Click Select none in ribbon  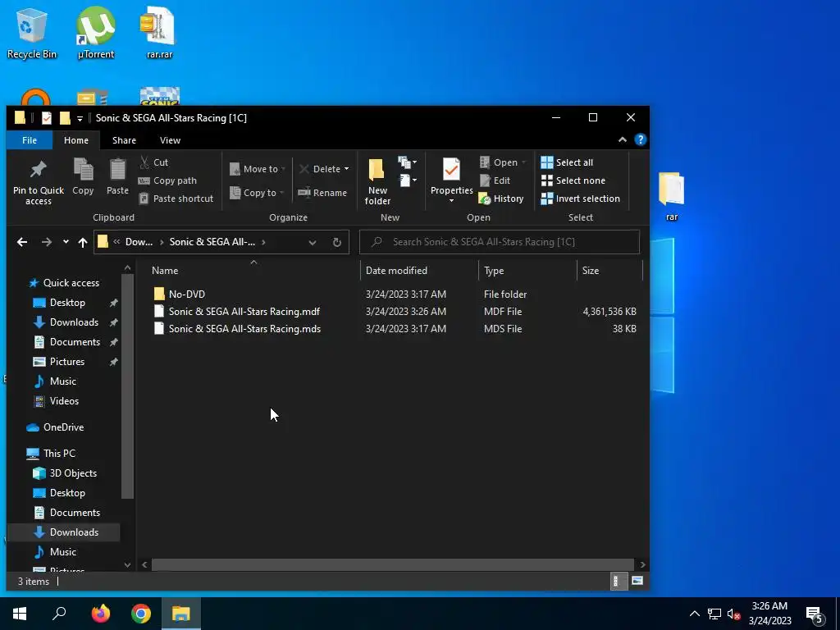click(x=573, y=180)
